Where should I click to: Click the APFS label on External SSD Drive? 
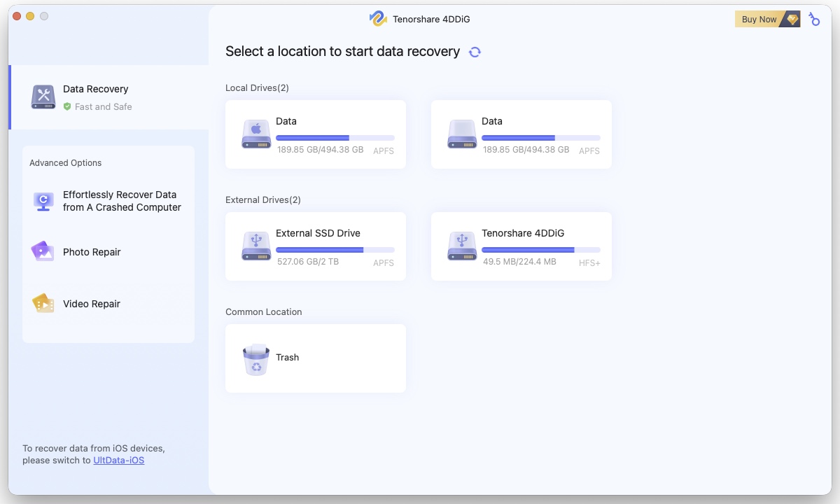coord(384,263)
